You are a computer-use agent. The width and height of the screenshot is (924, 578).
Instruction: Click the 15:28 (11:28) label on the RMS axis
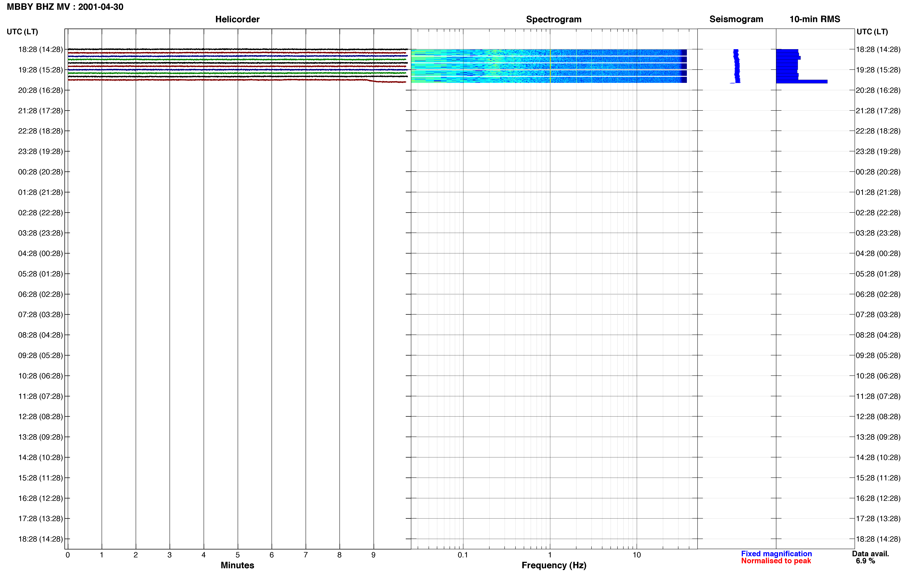(x=878, y=478)
